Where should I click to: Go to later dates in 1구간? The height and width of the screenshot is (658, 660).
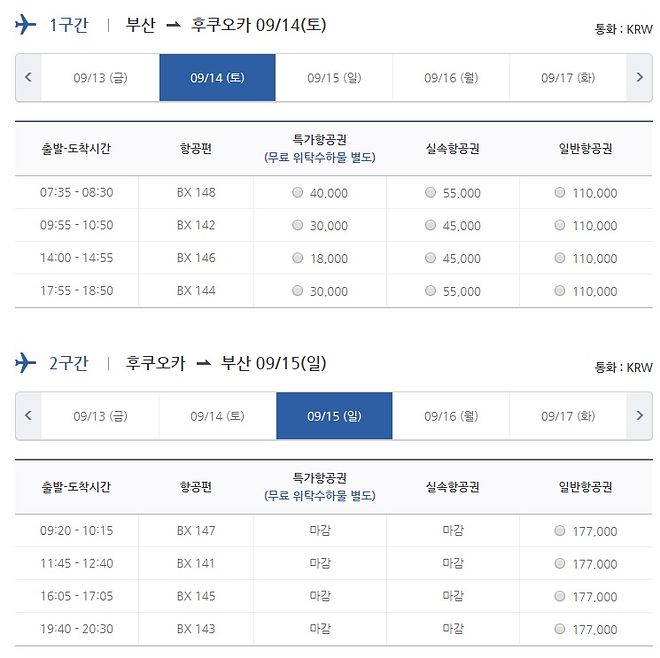[x=640, y=78]
